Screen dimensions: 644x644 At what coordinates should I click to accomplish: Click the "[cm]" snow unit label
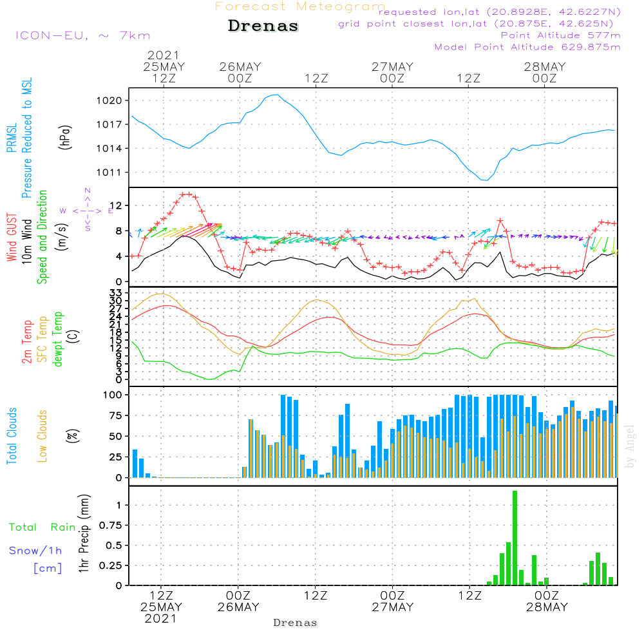pos(48,569)
